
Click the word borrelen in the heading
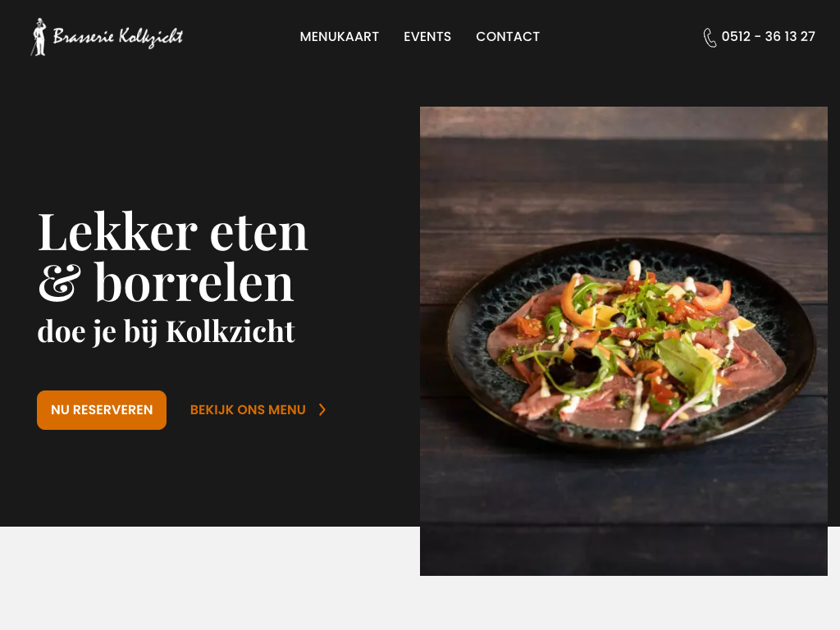[x=194, y=282]
